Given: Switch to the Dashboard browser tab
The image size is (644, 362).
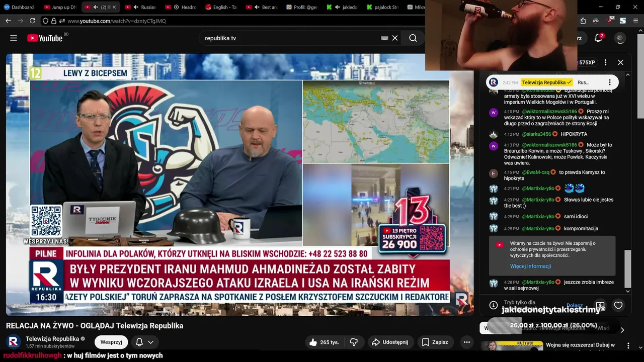Looking at the screenshot, I should click(19, 7).
